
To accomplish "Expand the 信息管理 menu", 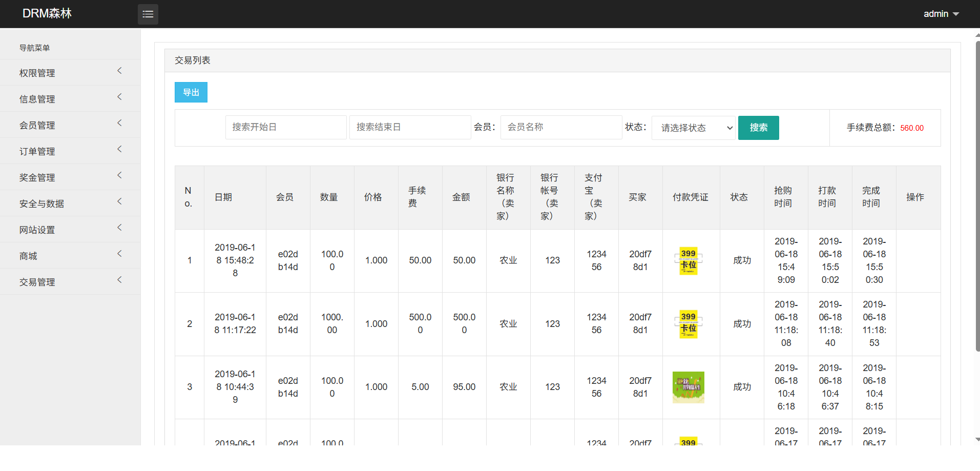I will click(x=70, y=99).
